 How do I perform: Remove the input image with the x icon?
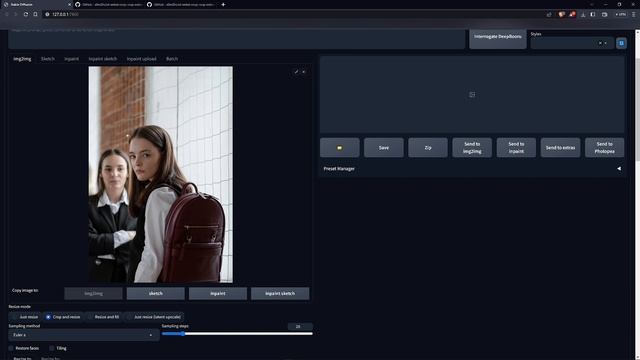(x=304, y=72)
